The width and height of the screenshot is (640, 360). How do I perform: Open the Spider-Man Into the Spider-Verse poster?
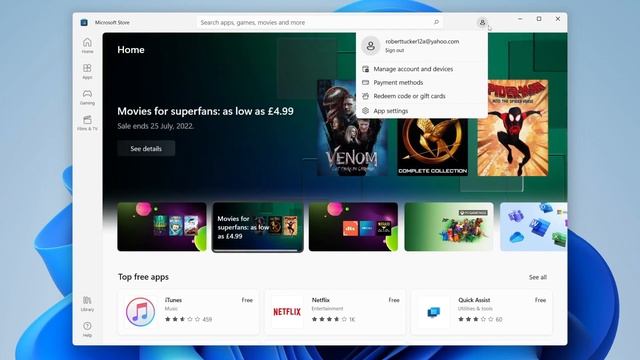coord(513,128)
